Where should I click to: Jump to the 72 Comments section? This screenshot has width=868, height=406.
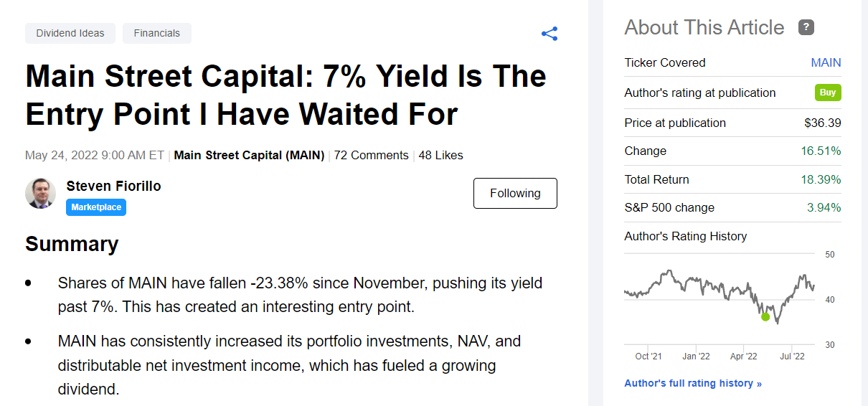[x=371, y=155]
